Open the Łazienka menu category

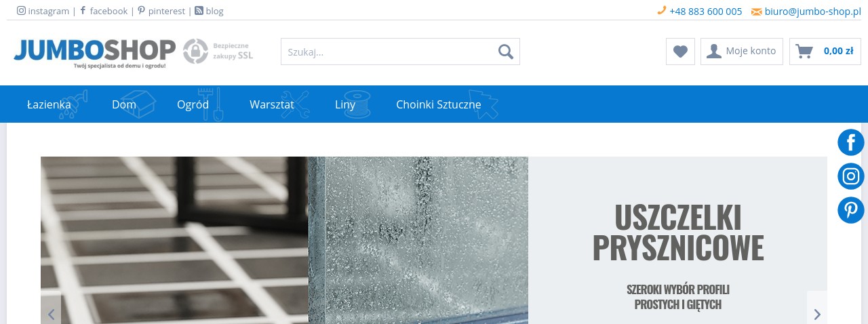(49, 104)
